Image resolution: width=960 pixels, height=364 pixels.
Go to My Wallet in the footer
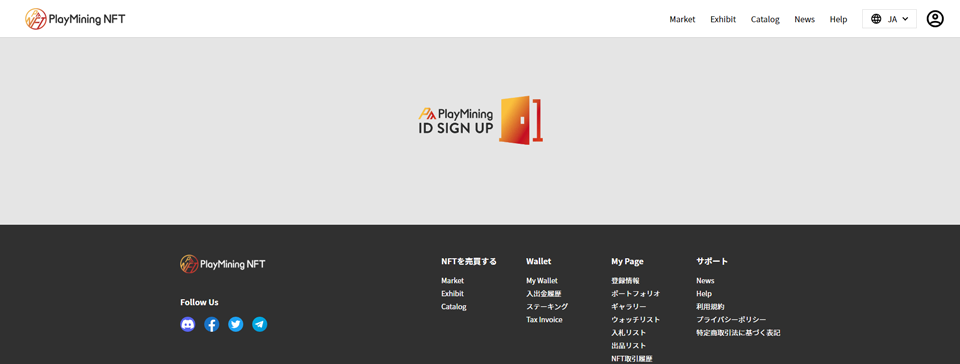542,281
